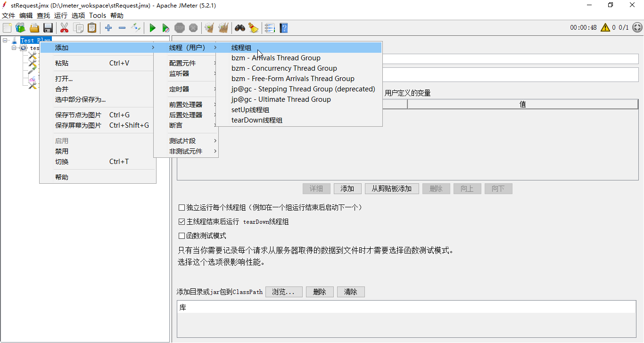Click the 从剪贴板添加 button
644x343 pixels.
(391, 189)
